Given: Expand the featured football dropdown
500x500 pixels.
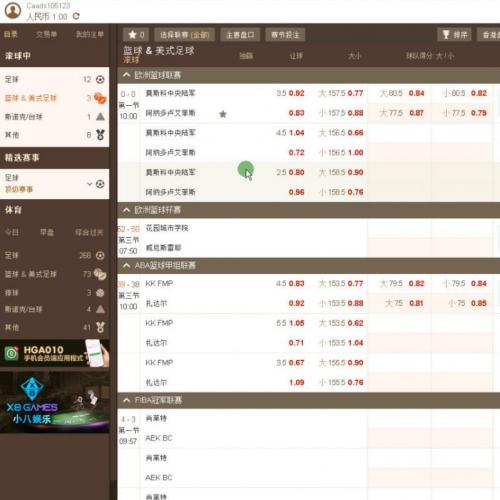Looking at the screenshot, I should (89, 184).
